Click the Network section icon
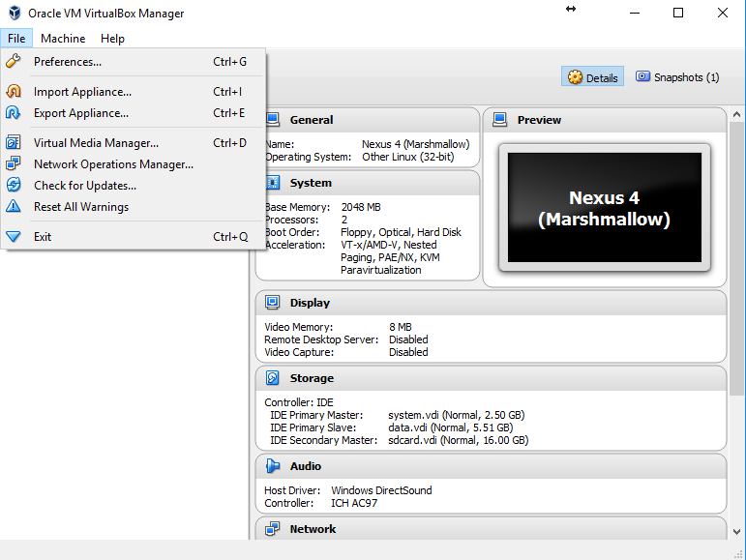Viewport: 746px width, 560px height. [x=273, y=529]
